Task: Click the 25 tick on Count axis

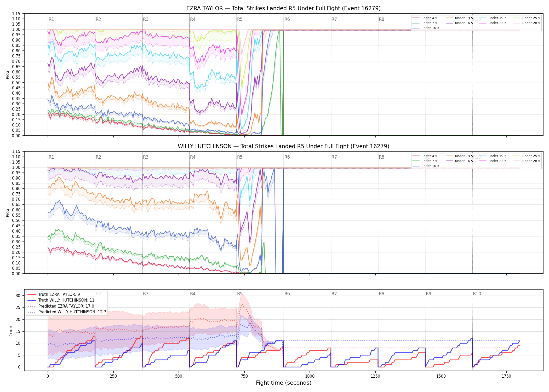Action: [18, 308]
